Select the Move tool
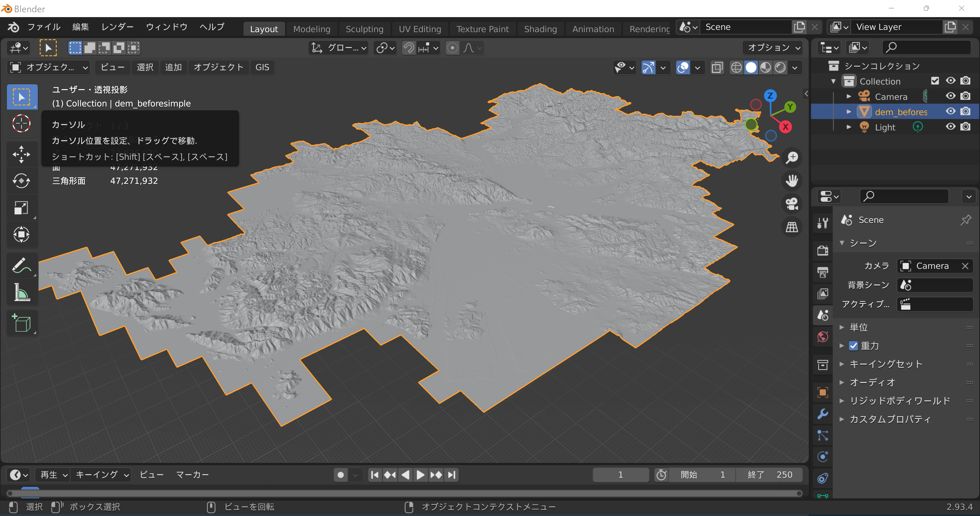The width and height of the screenshot is (980, 516). tap(22, 154)
